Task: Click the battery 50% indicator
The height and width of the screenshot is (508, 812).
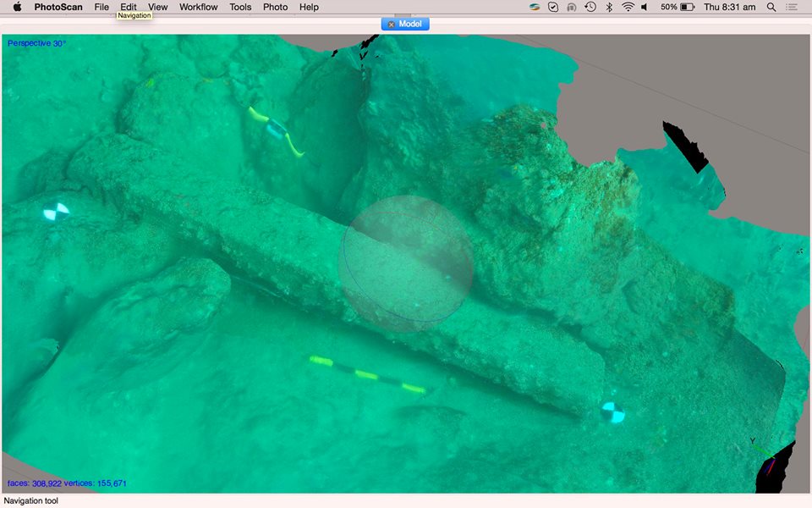Action: [x=676, y=7]
